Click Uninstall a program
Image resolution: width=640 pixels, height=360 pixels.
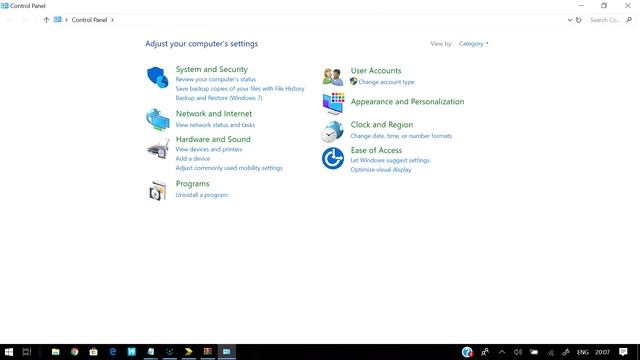(x=202, y=195)
